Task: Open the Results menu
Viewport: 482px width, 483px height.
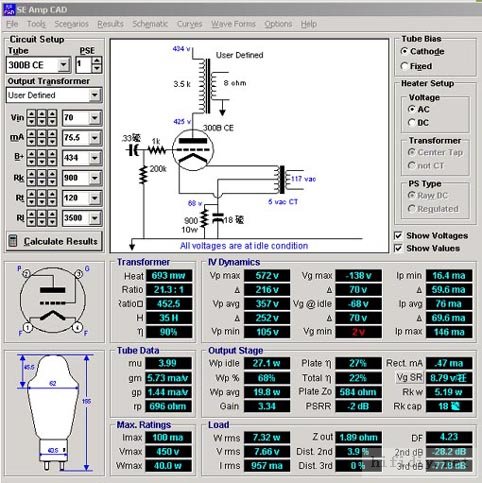Action: (x=110, y=24)
